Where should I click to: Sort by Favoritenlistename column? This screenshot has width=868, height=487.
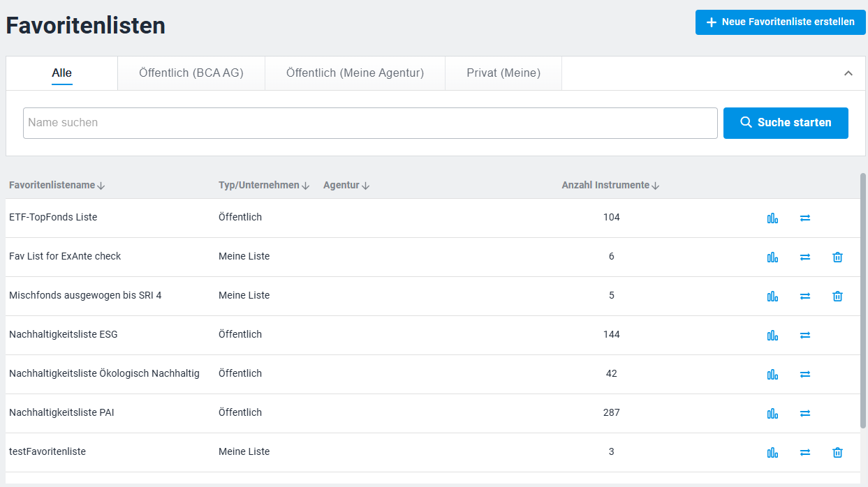tap(57, 186)
